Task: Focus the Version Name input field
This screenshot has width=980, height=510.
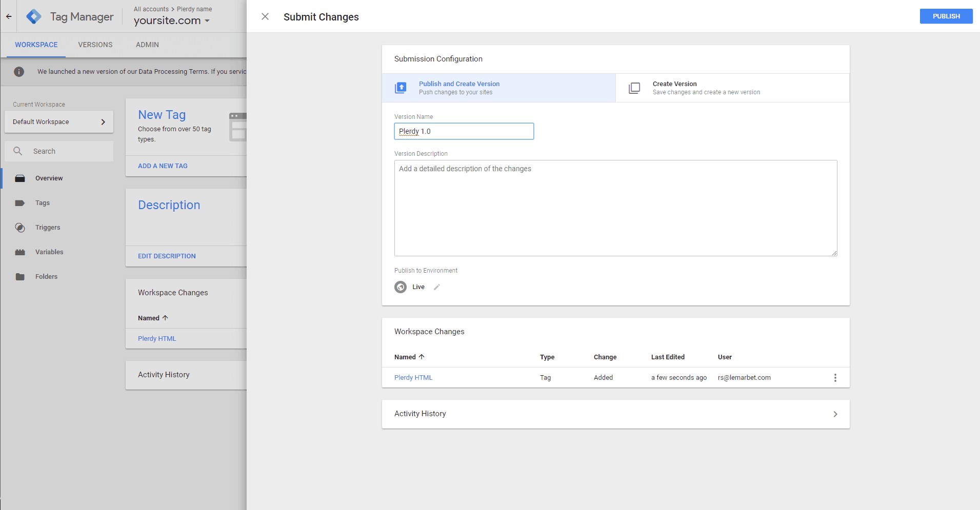Action: [464, 131]
